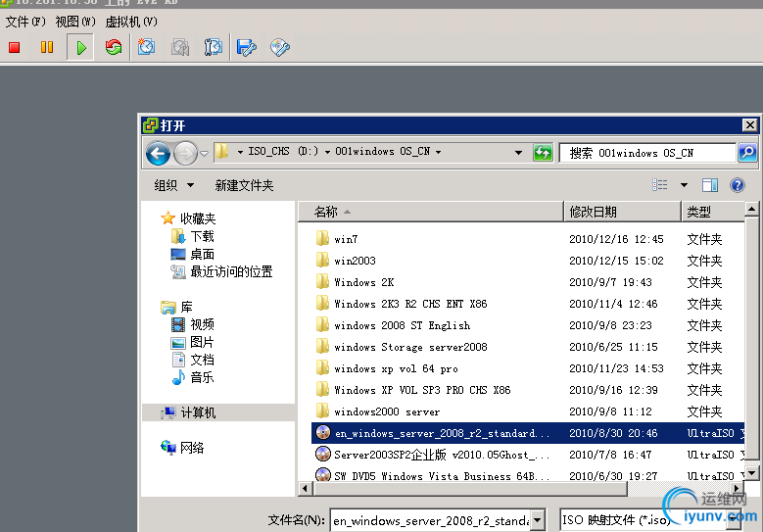Screen dimensions: 763x532
Task: Select 下载 in the favorites list
Action: pyautogui.click(x=202, y=236)
